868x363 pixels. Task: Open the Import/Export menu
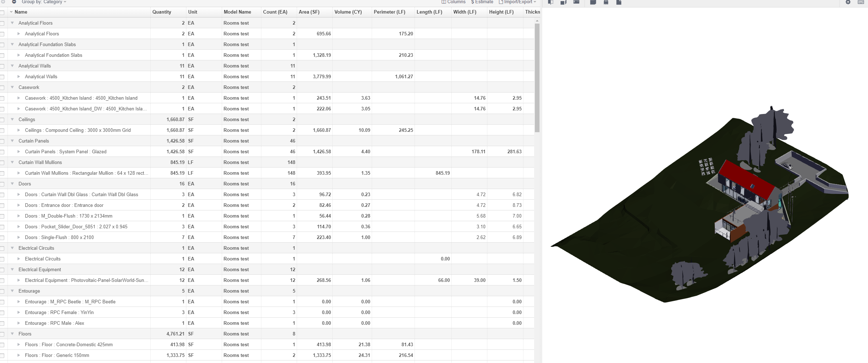pyautogui.click(x=518, y=2)
